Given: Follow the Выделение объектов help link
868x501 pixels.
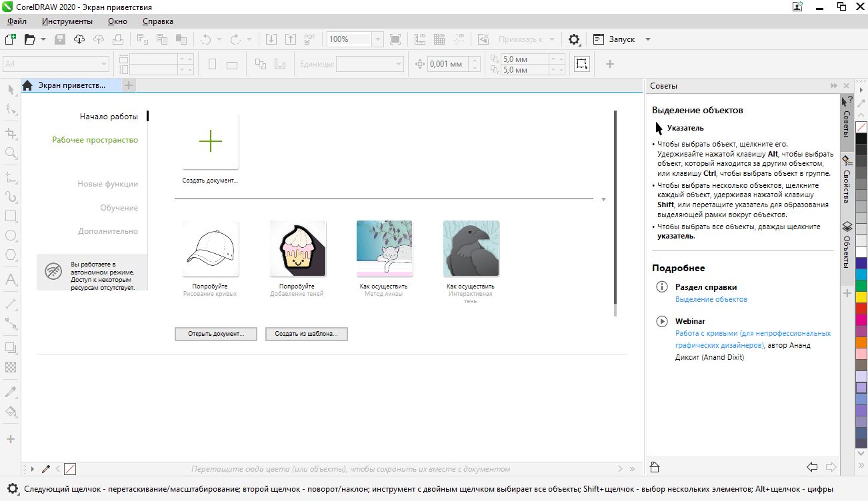Looking at the screenshot, I should 711,299.
